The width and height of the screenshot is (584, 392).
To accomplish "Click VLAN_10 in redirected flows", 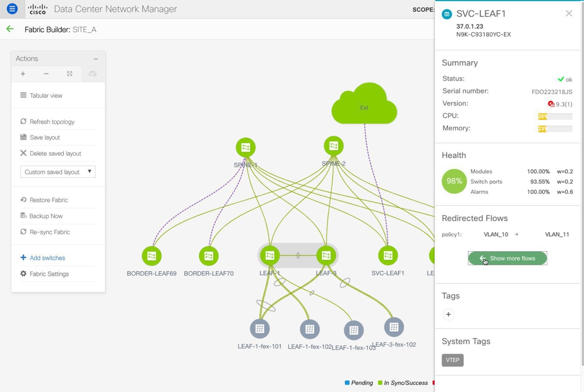I will [496, 234].
